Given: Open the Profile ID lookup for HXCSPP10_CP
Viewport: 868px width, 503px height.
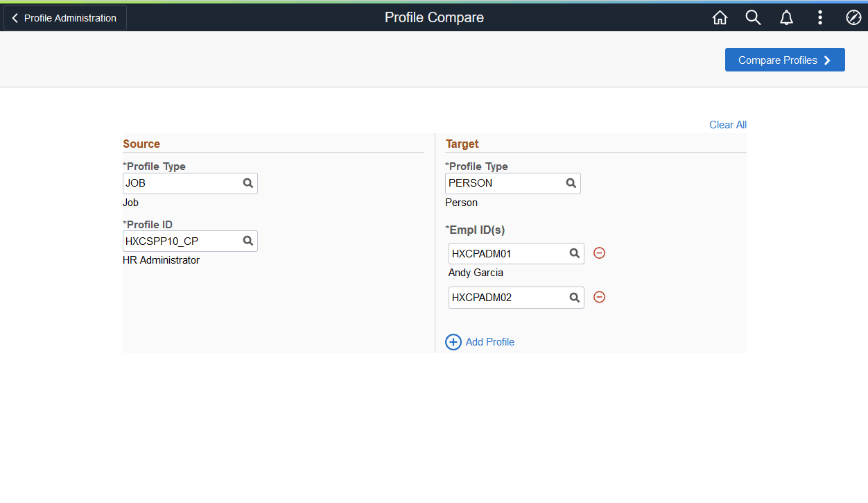Looking at the screenshot, I should [248, 241].
